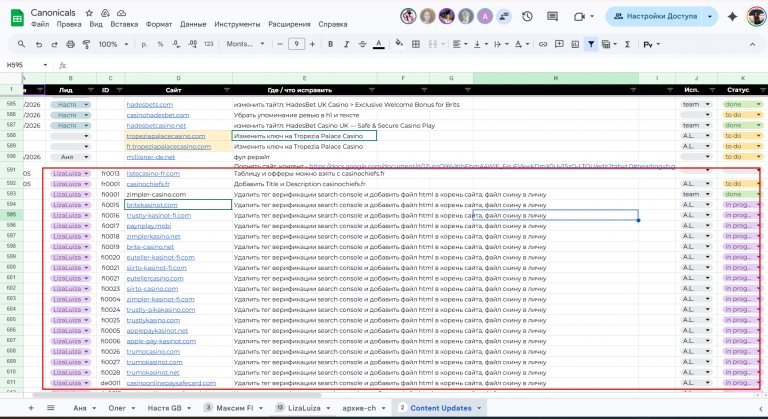Toggle bold formatting
The width and height of the screenshot is (768, 419).
[x=331, y=44]
